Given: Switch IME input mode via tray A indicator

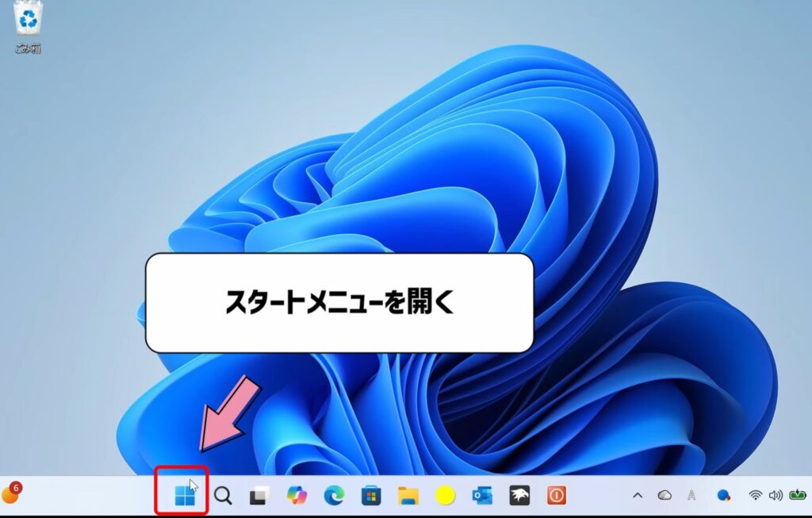Looking at the screenshot, I should [693, 495].
